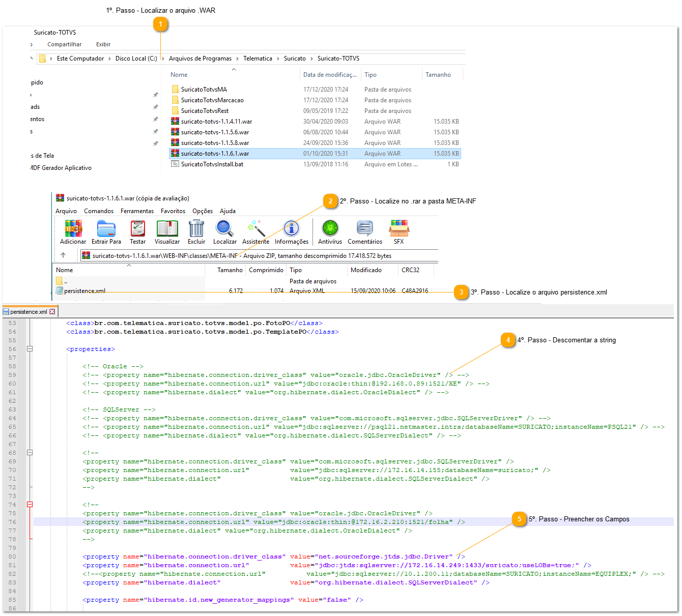Image resolution: width=682 pixels, height=616 pixels.
Task: Select suricato-totvs-1.1.6.1.war file
Action: point(315,153)
